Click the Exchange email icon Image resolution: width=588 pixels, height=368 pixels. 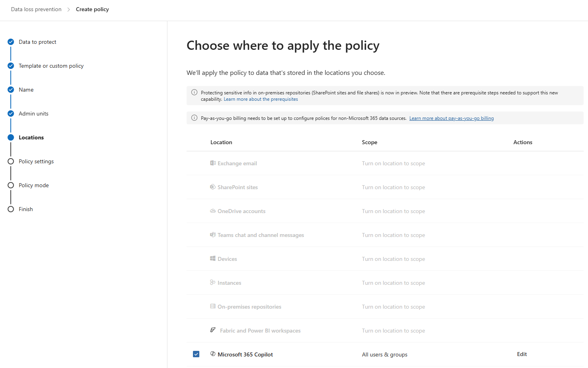point(213,163)
